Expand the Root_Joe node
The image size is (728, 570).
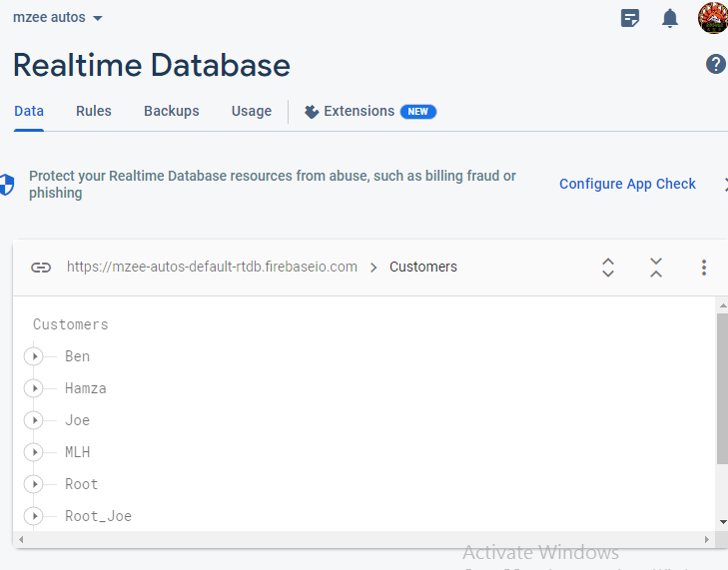[34, 516]
